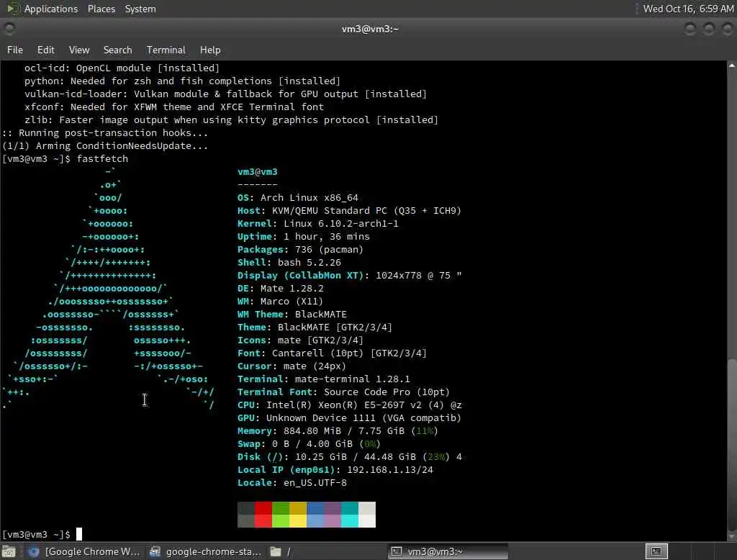
Task: Switch to google-chrome-sta... taskbar window
Action: 205,551
